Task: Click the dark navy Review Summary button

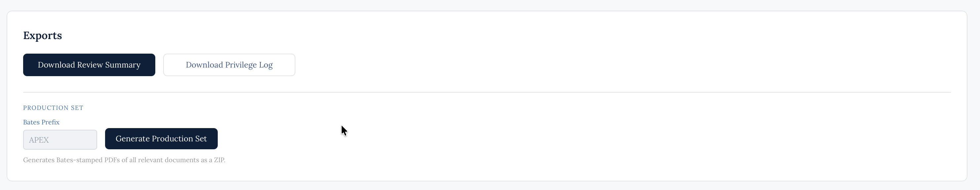Action: point(89,65)
